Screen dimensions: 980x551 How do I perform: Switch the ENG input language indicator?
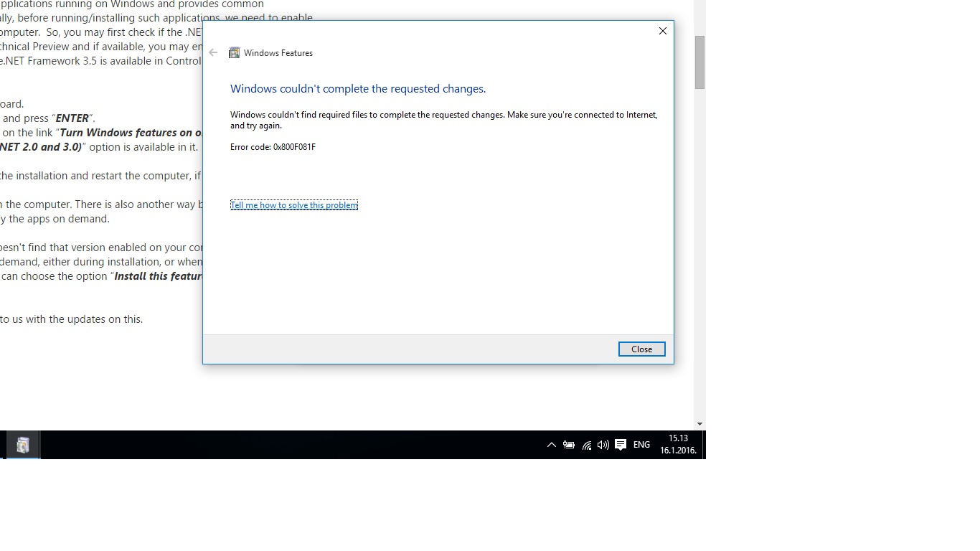coord(641,445)
